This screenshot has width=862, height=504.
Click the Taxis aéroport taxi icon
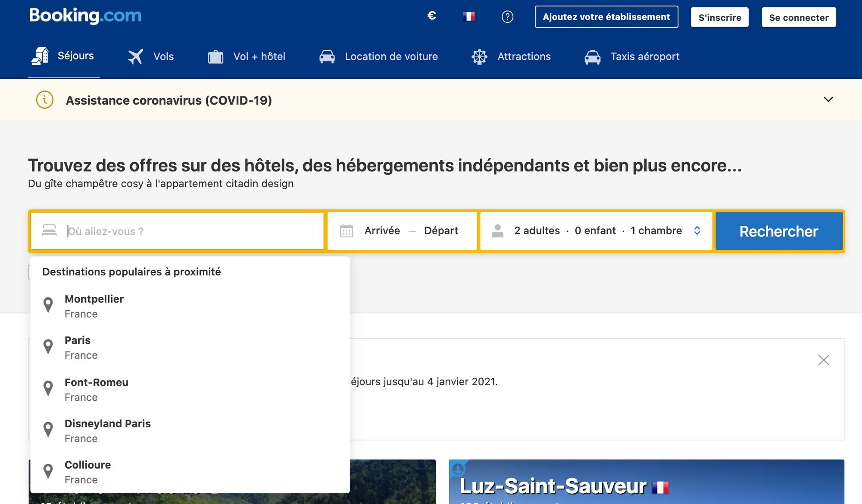(592, 57)
